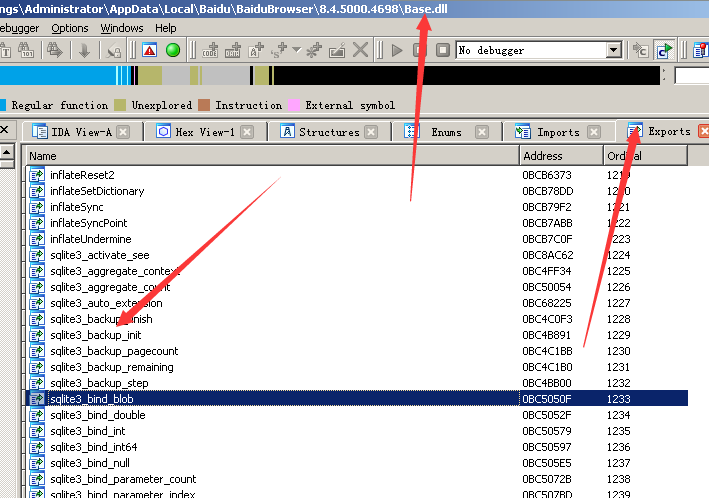Open the Debugger menu
This screenshot has height=498, width=709.
tap(19, 28)
